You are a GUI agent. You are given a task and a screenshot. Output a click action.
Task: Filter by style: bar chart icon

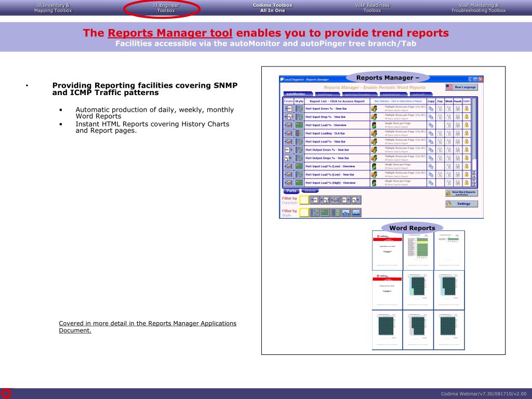click(345, 212)
